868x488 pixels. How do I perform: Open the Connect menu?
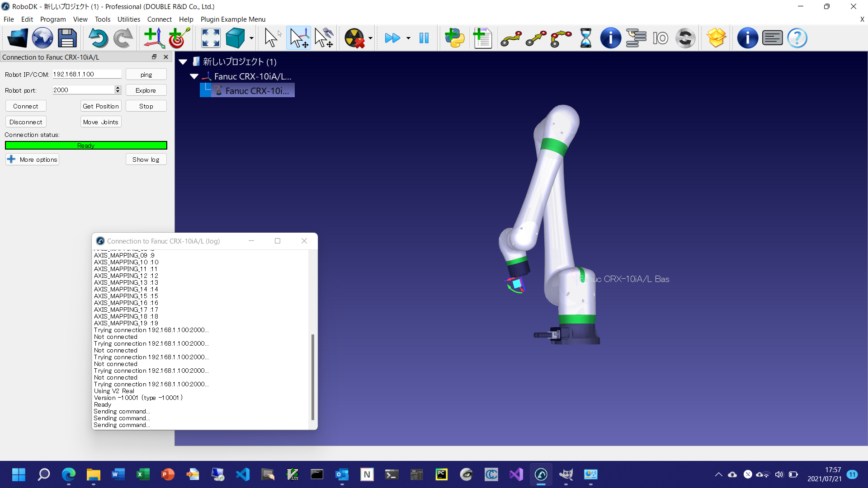pos(159,19)
